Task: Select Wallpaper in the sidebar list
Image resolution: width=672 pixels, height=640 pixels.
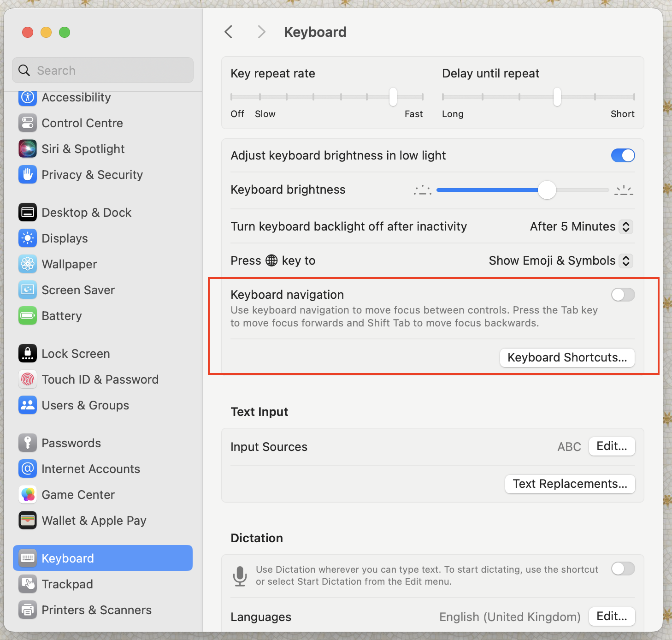Action: tap(103, 264)
